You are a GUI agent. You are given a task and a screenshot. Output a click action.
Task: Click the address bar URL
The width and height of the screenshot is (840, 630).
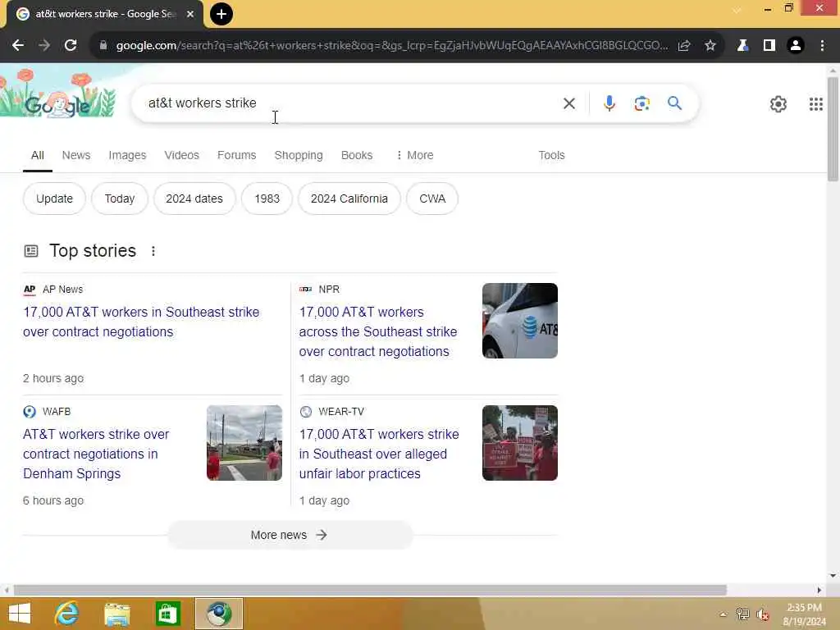pos(391,46)
